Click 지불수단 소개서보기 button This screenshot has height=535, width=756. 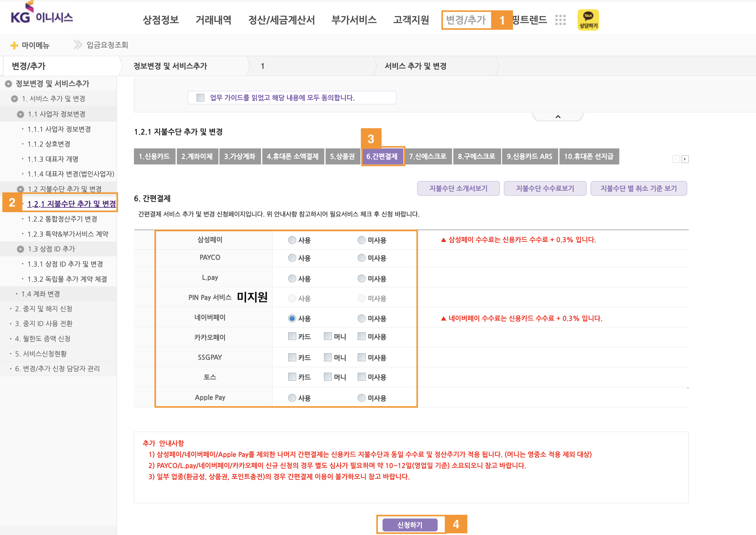coord(458,189)
